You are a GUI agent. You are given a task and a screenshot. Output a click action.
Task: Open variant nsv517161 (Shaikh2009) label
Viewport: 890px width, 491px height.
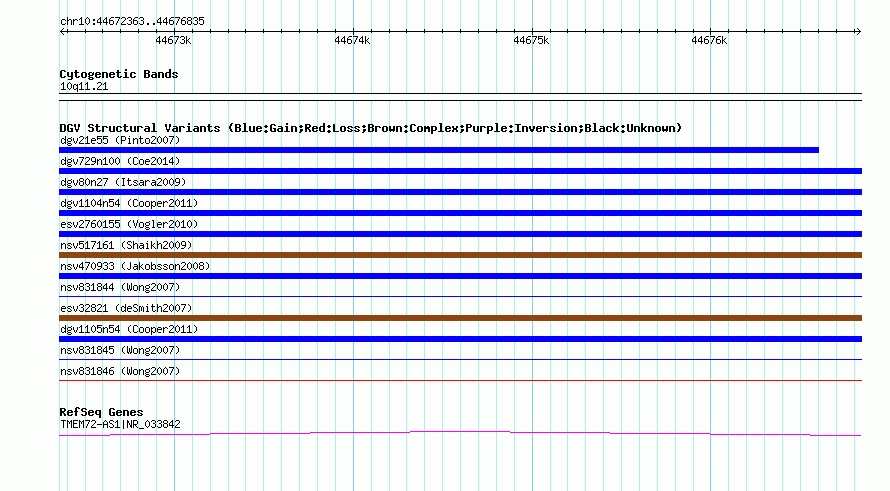point(126,245)
